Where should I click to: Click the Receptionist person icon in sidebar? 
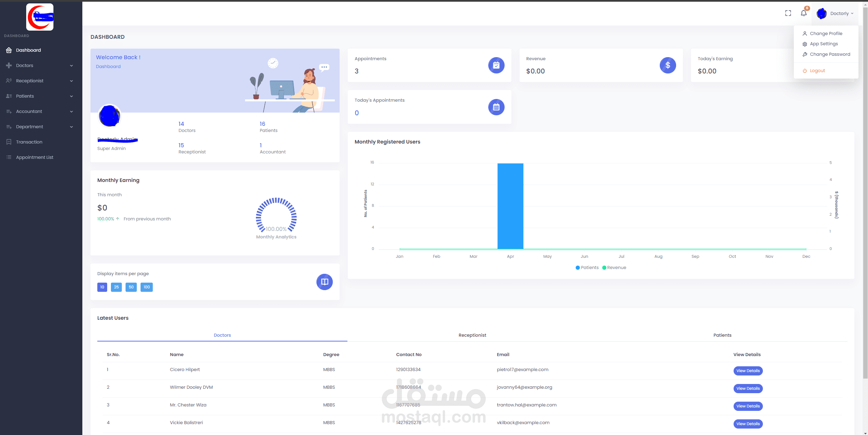(x=9, y=81)
